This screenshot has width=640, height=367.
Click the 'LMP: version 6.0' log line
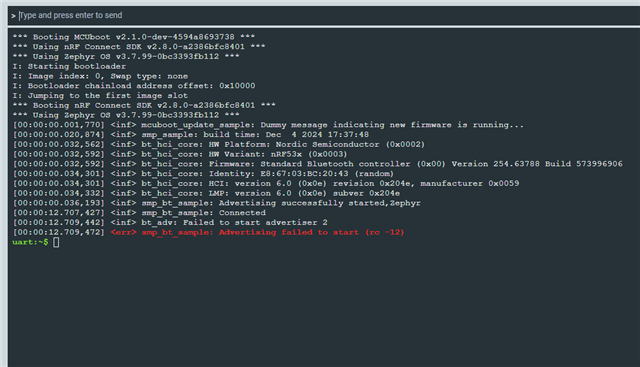pyautogui.click(x=206, y=193)
